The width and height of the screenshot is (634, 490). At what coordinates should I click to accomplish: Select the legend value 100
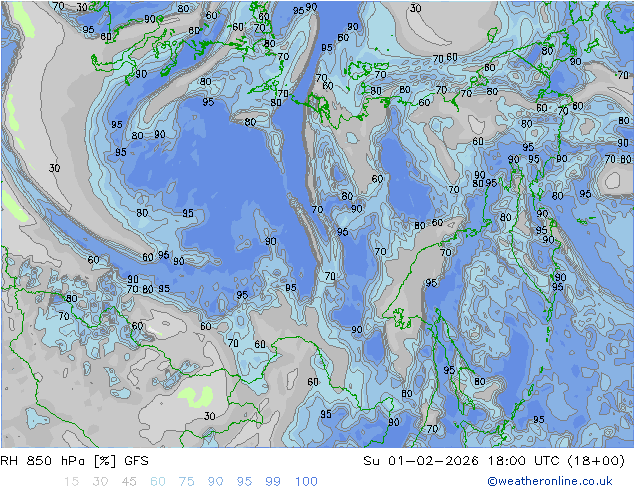coord(306,482)
